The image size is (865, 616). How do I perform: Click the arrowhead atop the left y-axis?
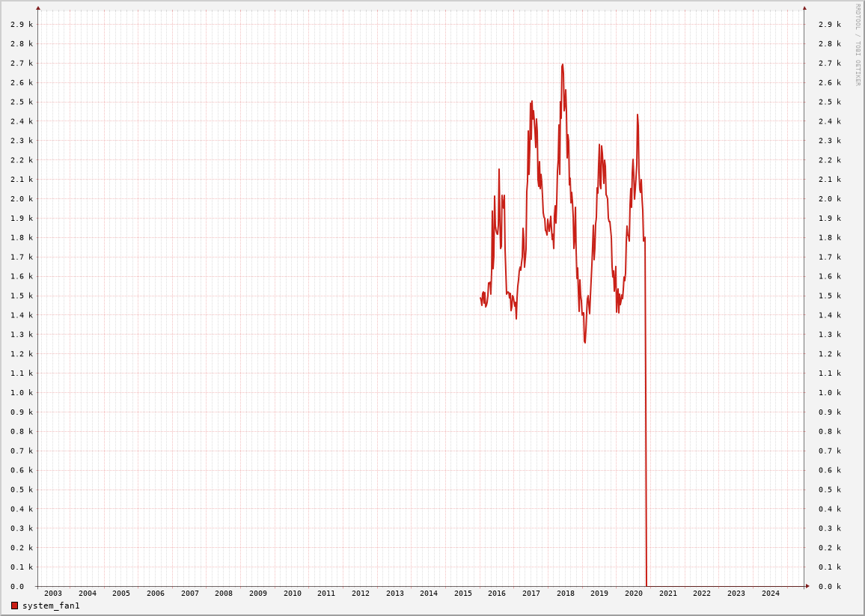coord(38,8)
